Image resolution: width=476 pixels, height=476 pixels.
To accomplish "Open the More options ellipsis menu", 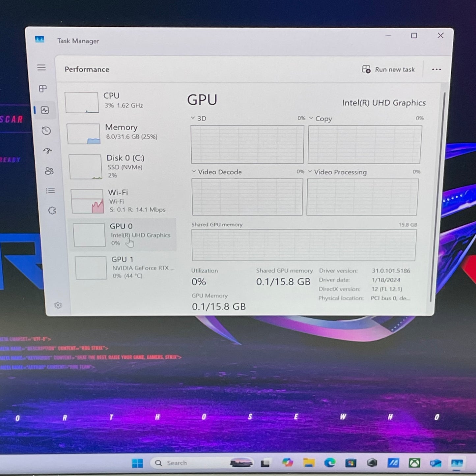I will pyautogui.click(x=436, y=69).
